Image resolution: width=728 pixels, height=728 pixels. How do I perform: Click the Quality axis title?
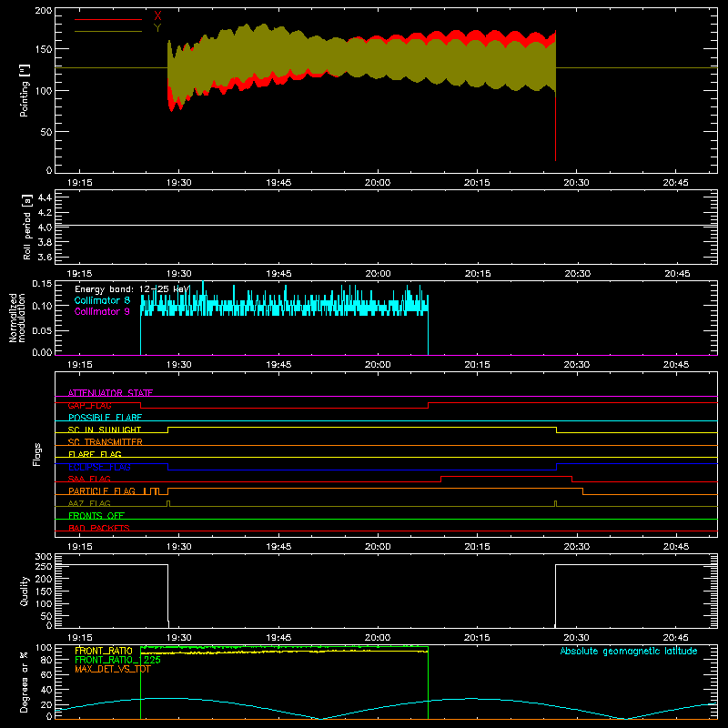[x=25, y=591]
